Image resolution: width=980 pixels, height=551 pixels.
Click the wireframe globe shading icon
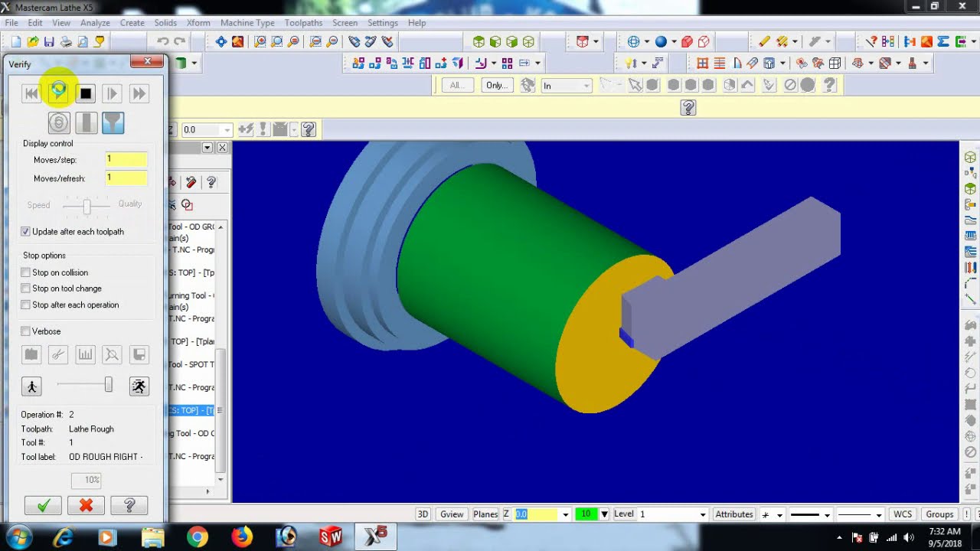pos(634,41)
